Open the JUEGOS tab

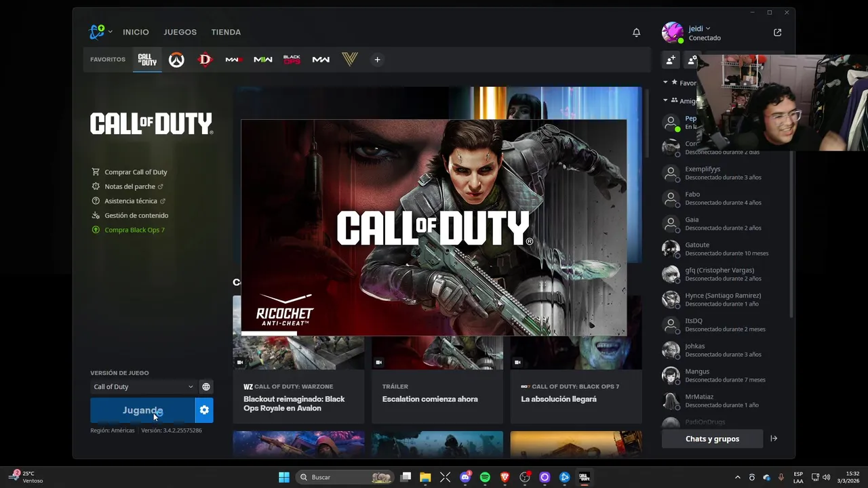coord(180,32)
